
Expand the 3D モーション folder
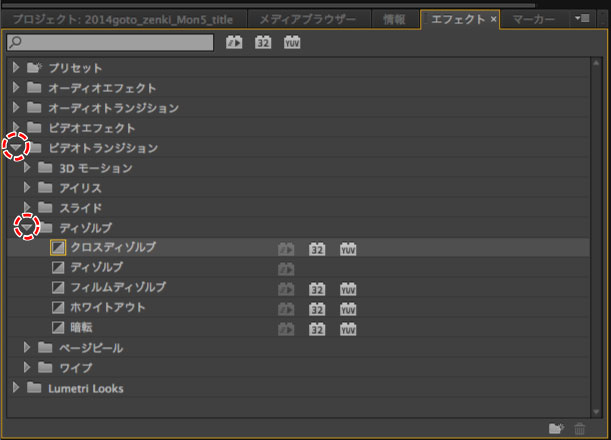pyautogui.click(x=26, y=168)
